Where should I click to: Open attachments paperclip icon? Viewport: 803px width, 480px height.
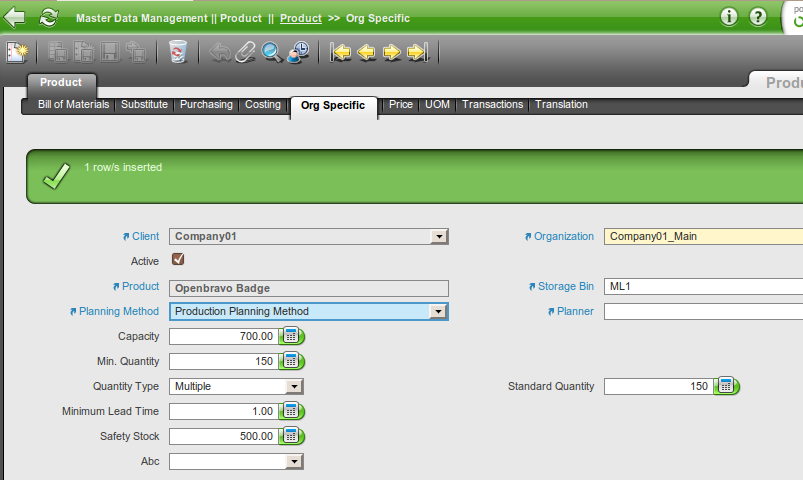tap(246, 52)
